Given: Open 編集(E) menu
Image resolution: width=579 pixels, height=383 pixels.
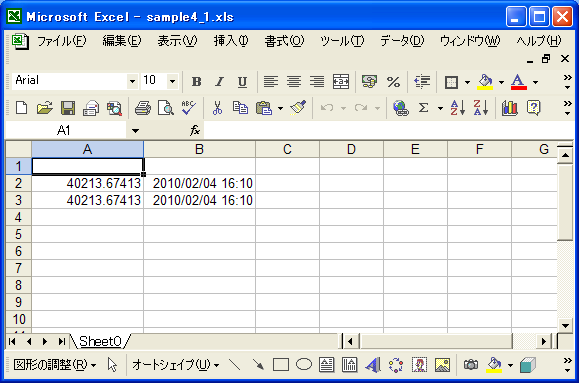Looking at the screenshot, I should [x=122, y=41].
